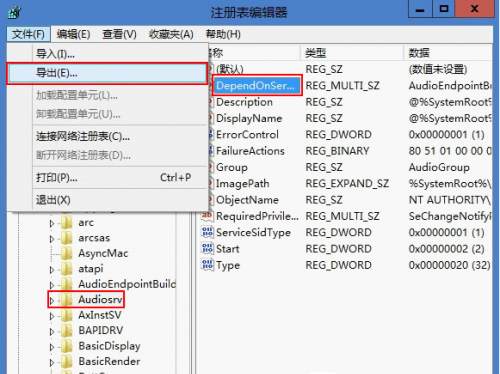The height and width of the screenshot is (374, 500).
Task: Click the BAPIDRV folder icon
Action: pos(67,330)
